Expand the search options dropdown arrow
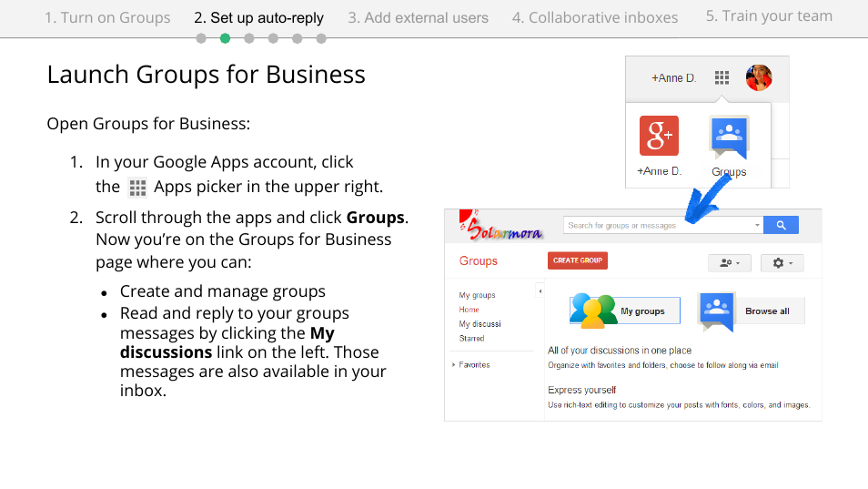 click(757, 226)
